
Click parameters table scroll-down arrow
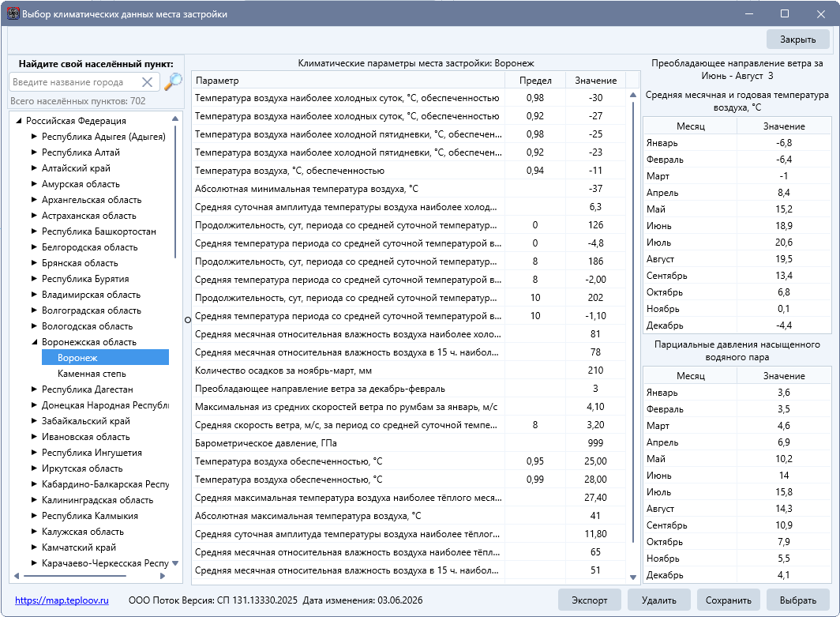pos(633,577)
